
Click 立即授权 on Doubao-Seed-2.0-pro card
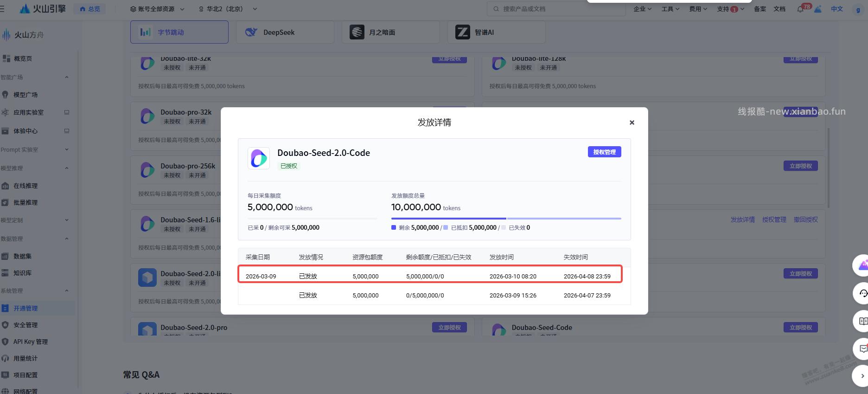(449, 327)
